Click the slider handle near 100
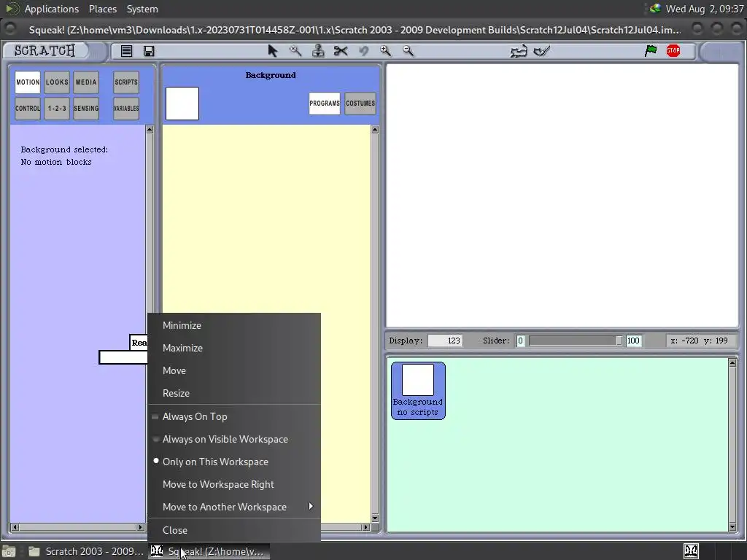This screenshot has width=747, height=560. pyautogui.click(x=619, y=341)
